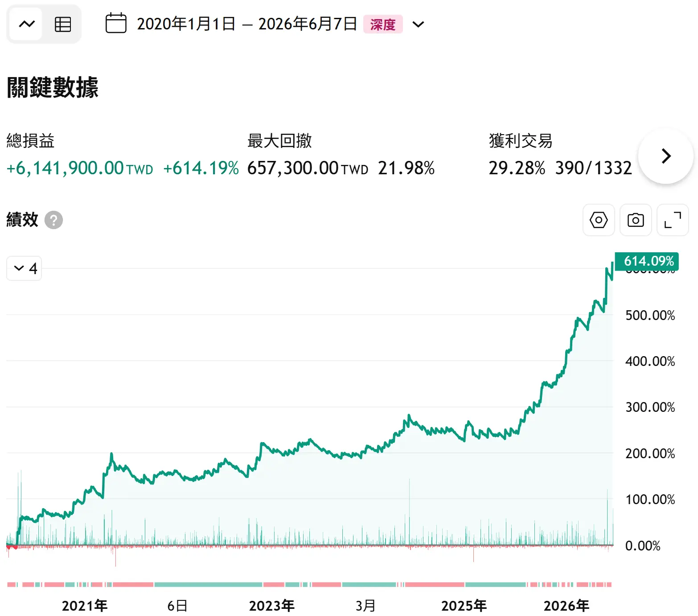Show next key metrics with arrow button
This screenshot has width=698, height=616.
coord(666,156)
